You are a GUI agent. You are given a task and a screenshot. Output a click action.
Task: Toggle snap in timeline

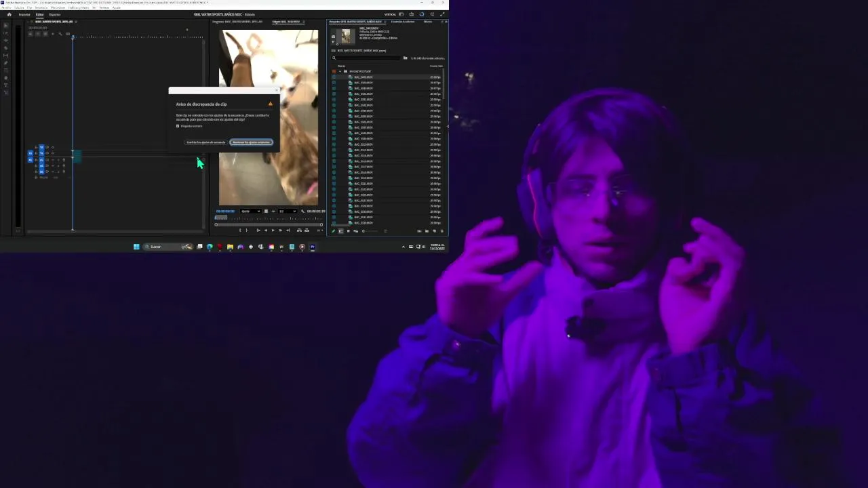(x=38, y=34)
